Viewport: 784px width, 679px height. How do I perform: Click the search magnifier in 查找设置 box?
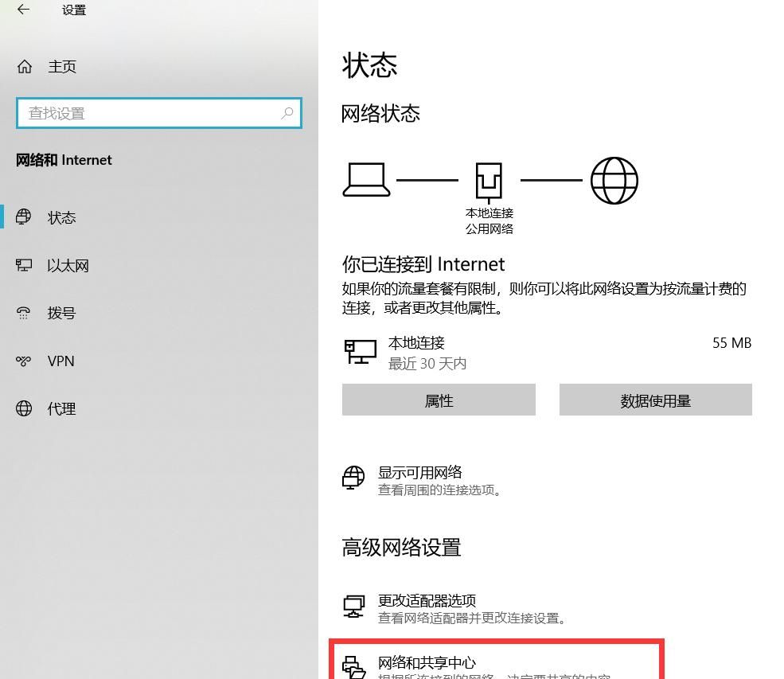click(287, 113)
